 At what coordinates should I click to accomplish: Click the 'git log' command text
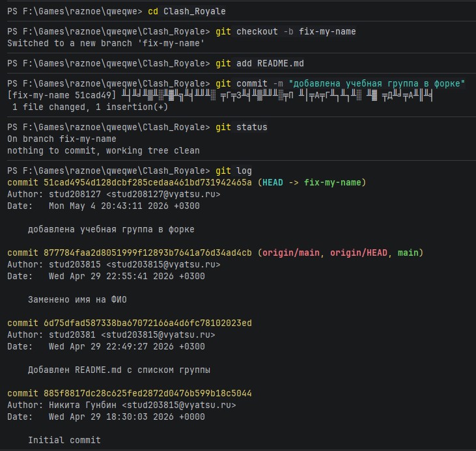tap(234, 171)
